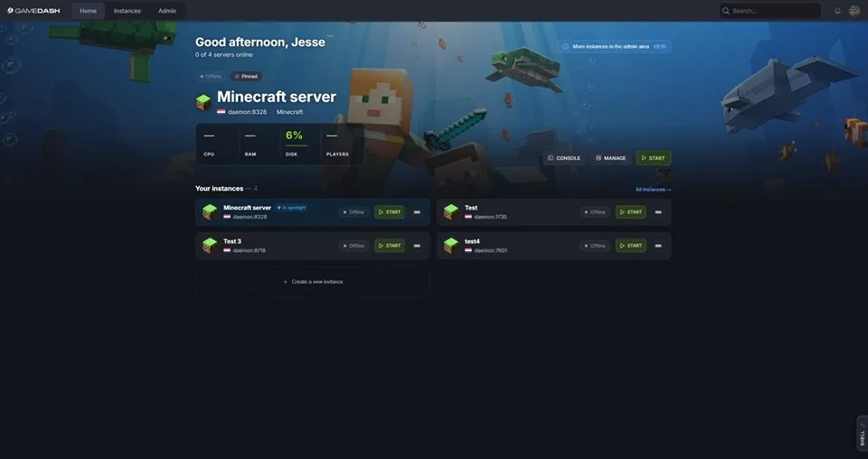This screenshot has height=459, width=868.
Task: Click the In spotlight badge
Action: coord(291,208)
